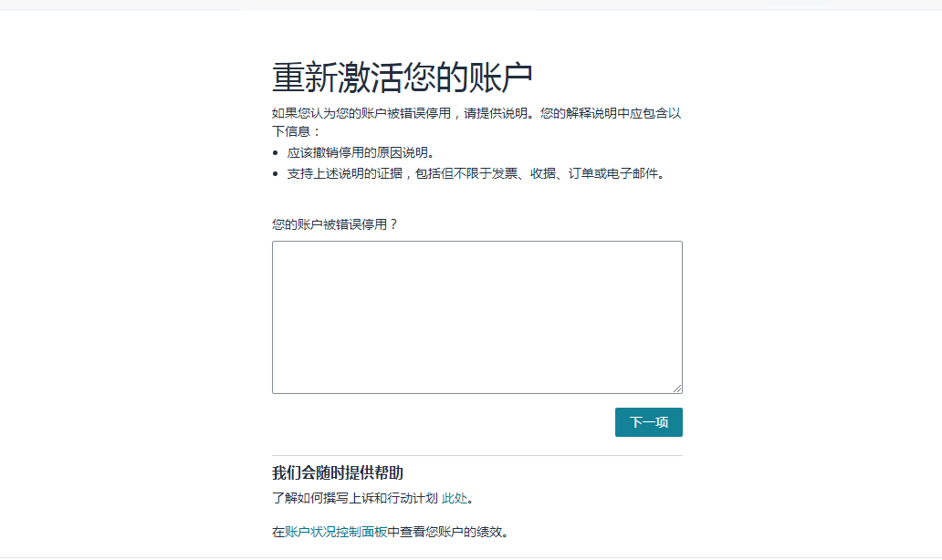The height and width of the screenshot is (560, 942).
Task: Click the label 您的账户被错误停用？
Action: [335, 223]
